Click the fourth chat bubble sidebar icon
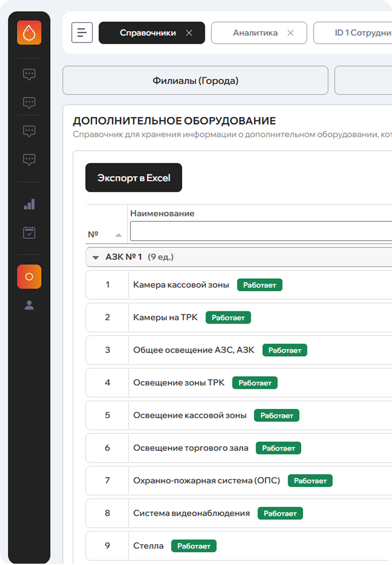 (x=29, y=160)
